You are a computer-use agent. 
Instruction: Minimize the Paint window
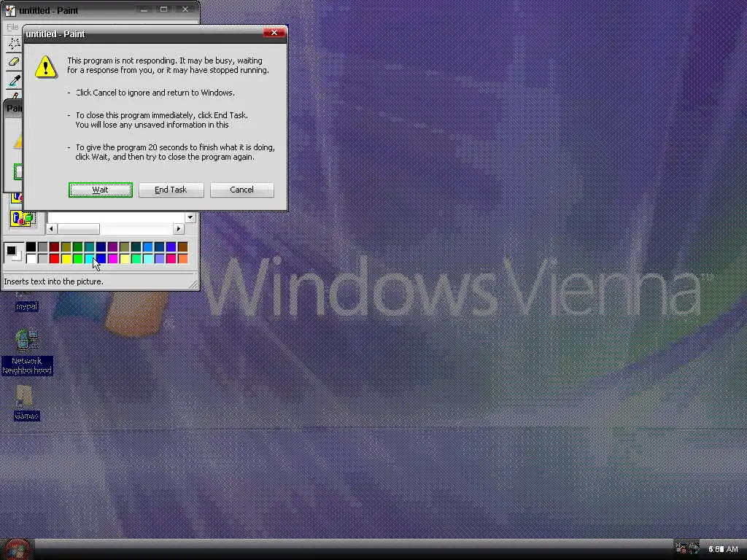click(144, 9)
